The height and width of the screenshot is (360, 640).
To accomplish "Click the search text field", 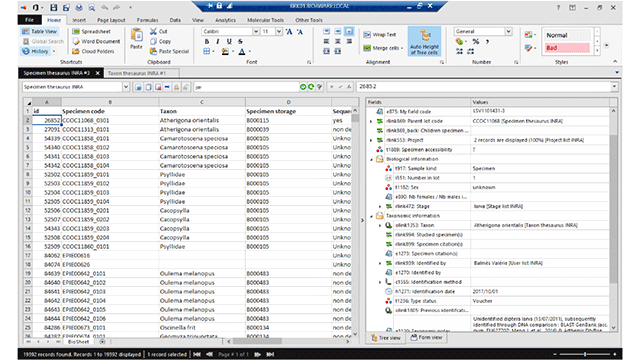I will coord(247,87).
